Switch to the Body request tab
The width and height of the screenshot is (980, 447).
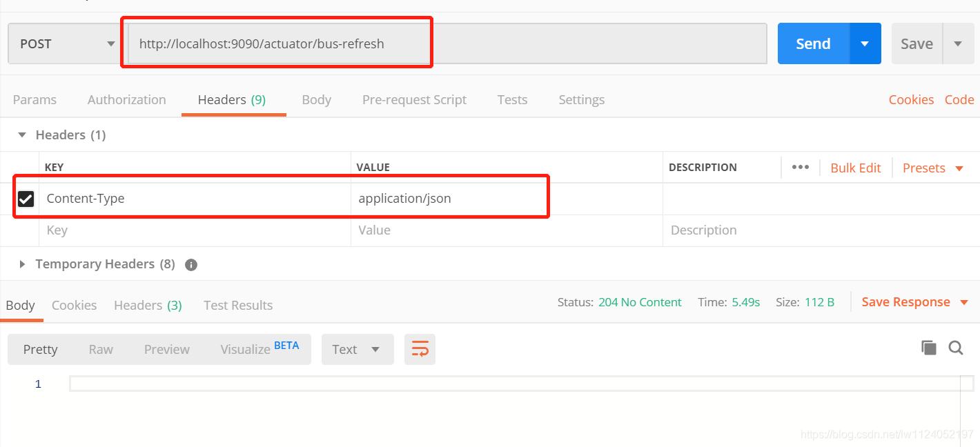316,99
